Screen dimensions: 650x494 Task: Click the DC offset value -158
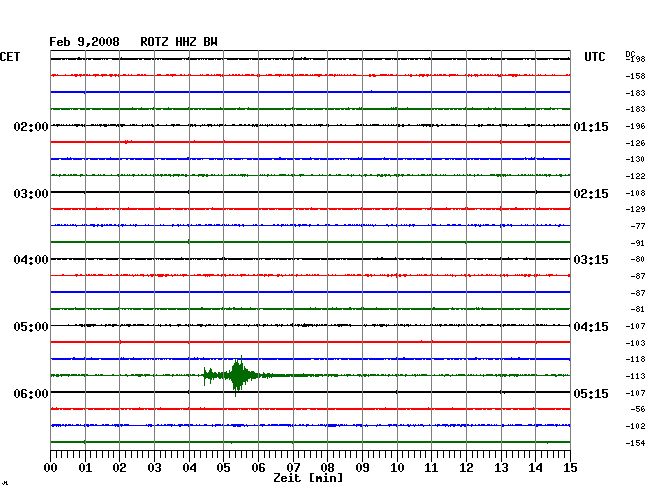635,76
